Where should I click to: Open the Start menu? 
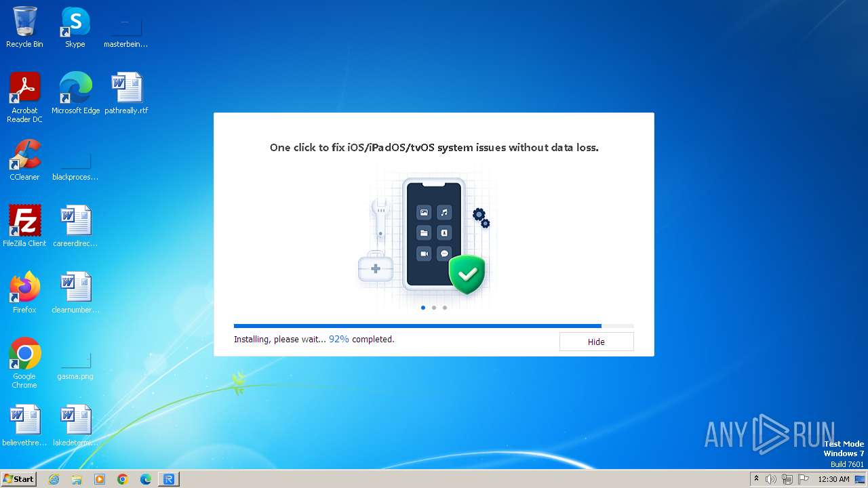coord(19,479)
